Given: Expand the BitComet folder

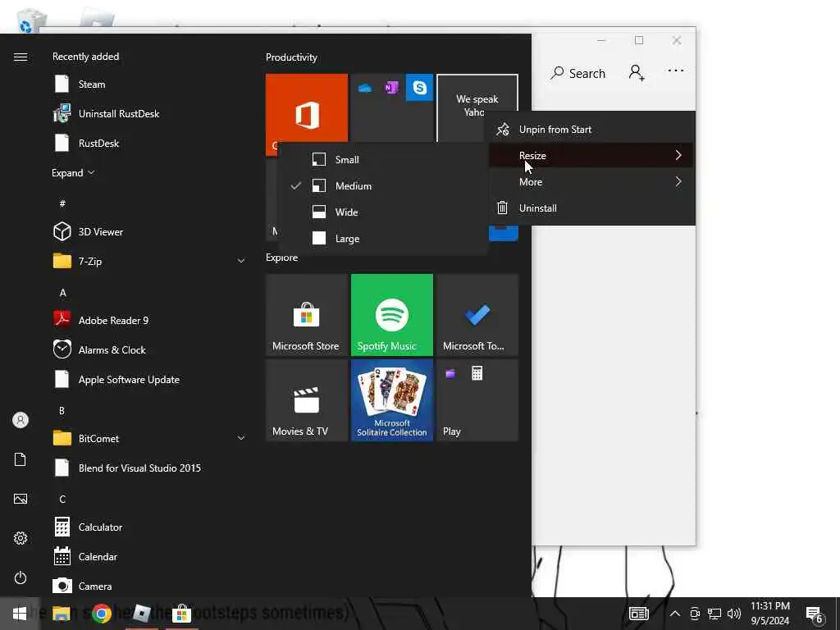Looking at the screenshot, I should click(x=241, y=438).
